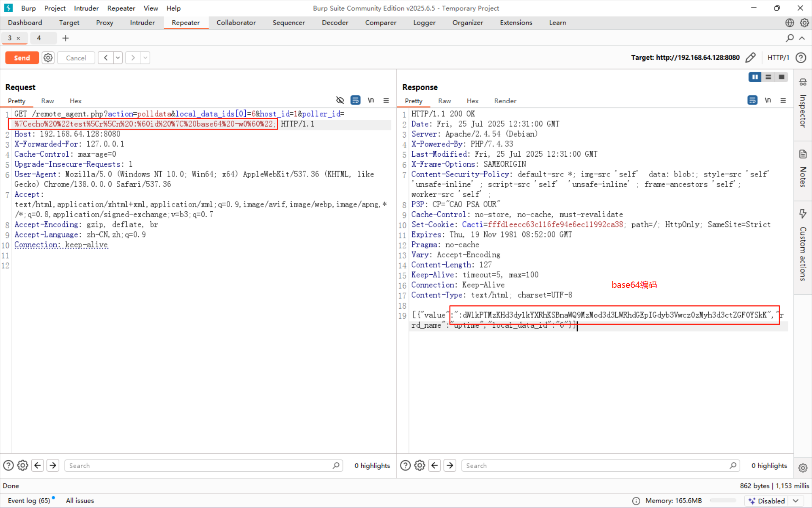
Task: Click the globe icon in top bar
Action: click(x=790, y=22)
